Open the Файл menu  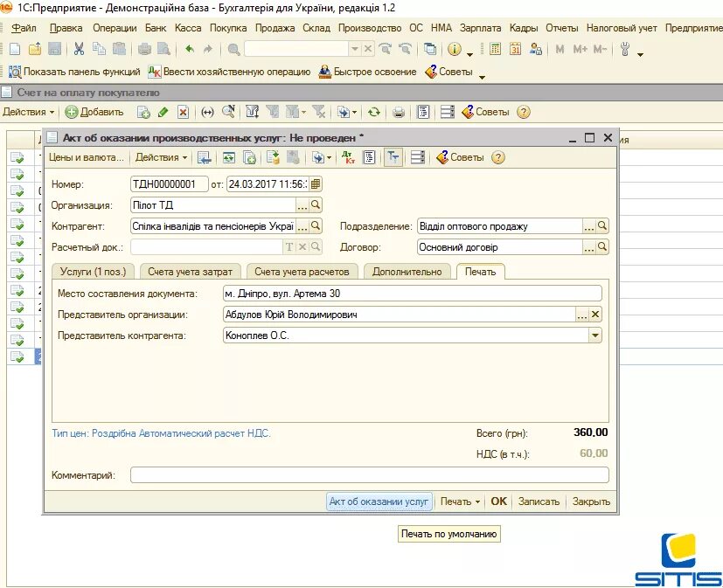[x=24, y=28]
